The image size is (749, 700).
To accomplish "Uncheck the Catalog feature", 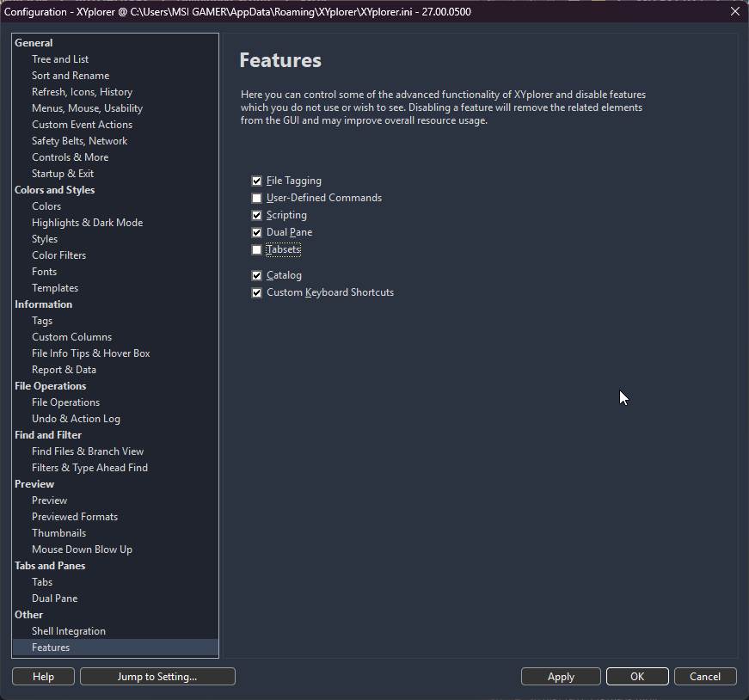I will 256,275.
